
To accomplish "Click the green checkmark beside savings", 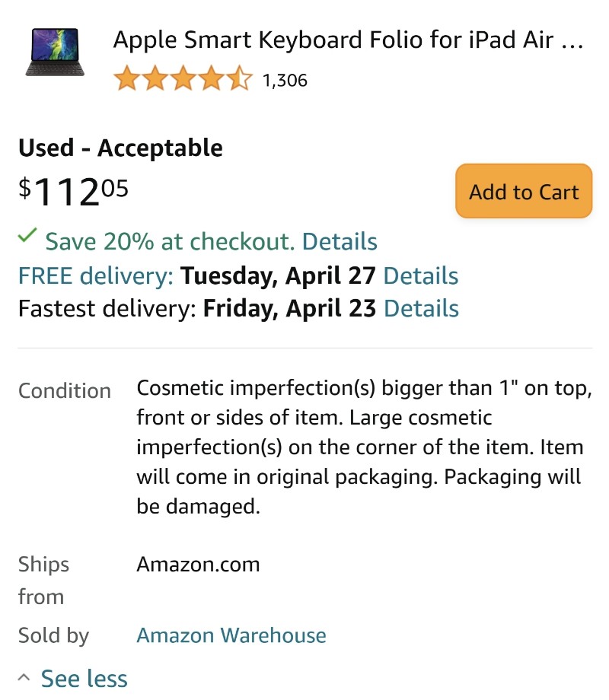I will click(27, 235).
